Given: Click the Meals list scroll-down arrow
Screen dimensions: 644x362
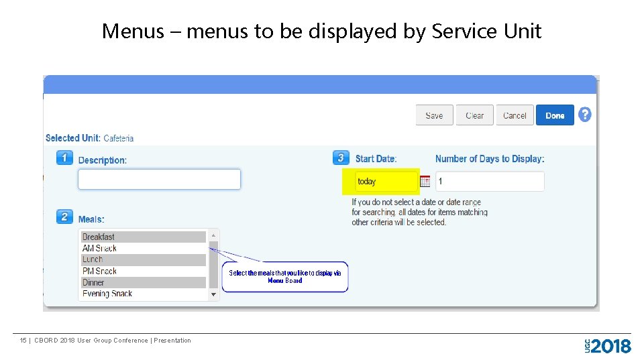Looking at the screenshot, I should click(213, 294).
